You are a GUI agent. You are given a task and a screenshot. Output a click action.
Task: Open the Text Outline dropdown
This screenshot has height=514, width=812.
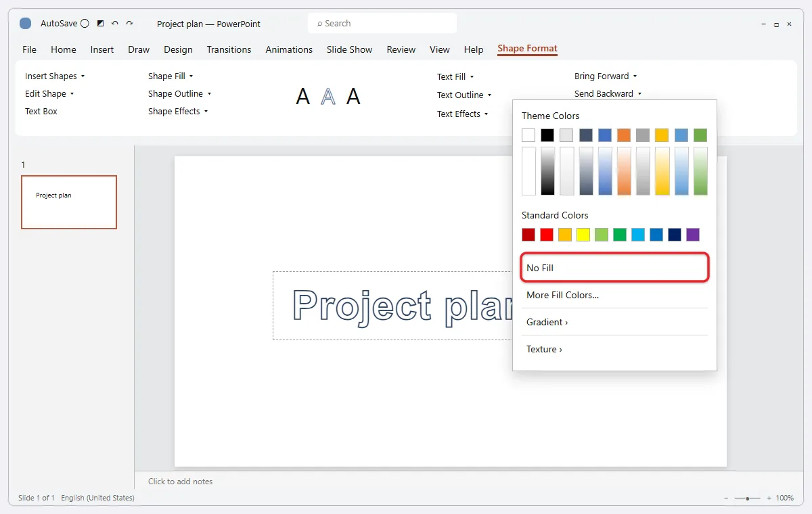pyautogui.click(x=464, y=95)
